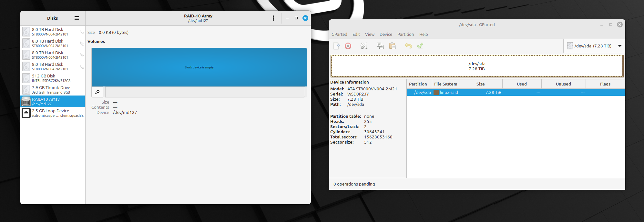Open the Edit menu in GParted

[x=356, y=34]
